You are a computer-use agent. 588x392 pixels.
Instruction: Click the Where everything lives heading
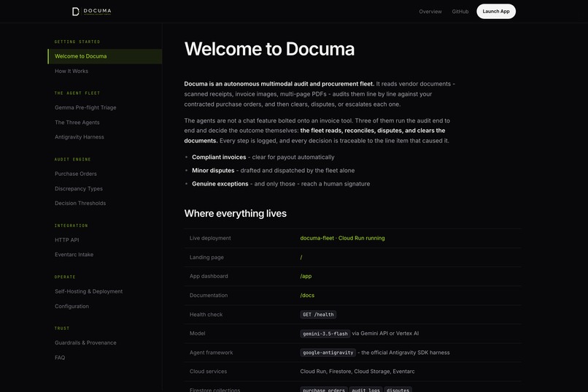click(x=235, y=213)
